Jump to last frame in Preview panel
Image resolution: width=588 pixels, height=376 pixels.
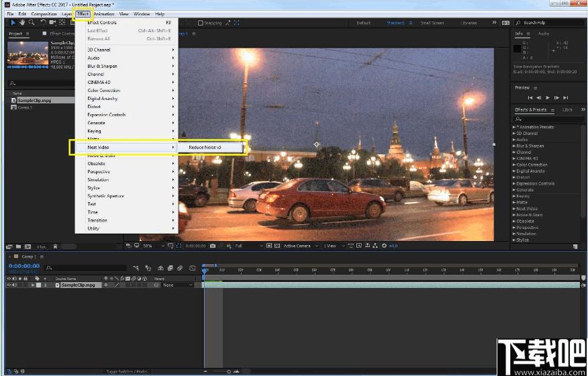565,97
